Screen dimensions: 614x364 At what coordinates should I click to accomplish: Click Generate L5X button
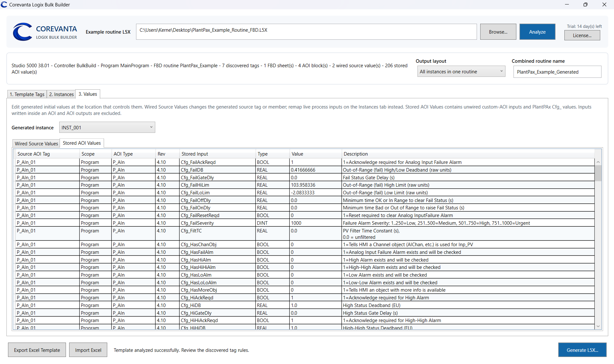[582, 350]
